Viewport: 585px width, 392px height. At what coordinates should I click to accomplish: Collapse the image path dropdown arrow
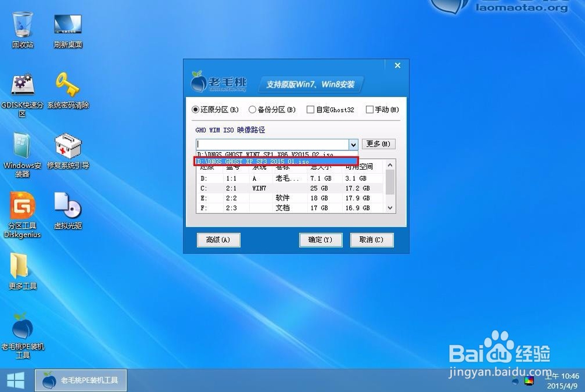[x=353, y=145]
